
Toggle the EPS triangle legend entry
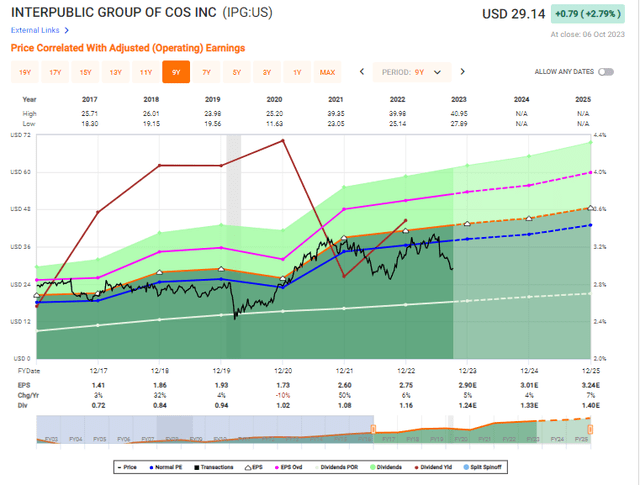[253, 467]
